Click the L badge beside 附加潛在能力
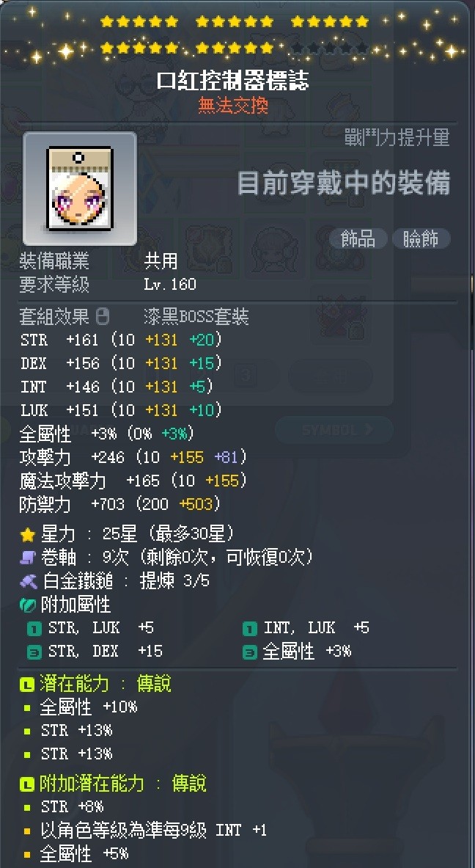475x868 pixels. (x=26, y=784)
